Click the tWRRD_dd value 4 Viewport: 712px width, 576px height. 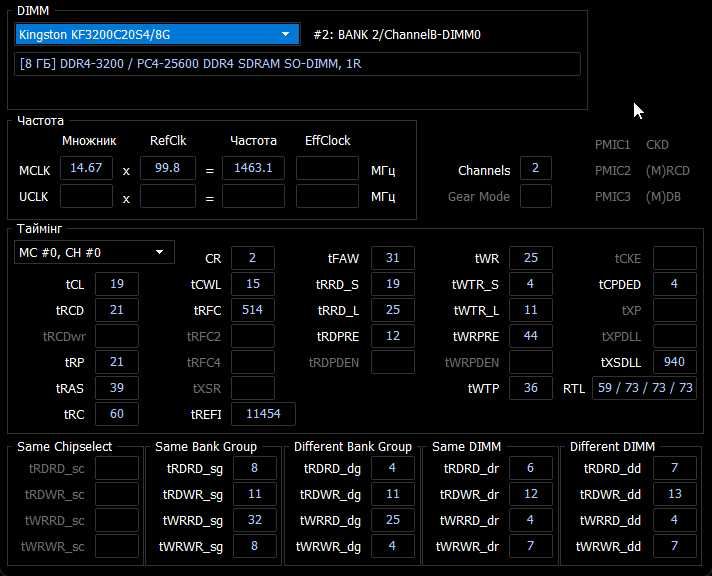[675, 520]
